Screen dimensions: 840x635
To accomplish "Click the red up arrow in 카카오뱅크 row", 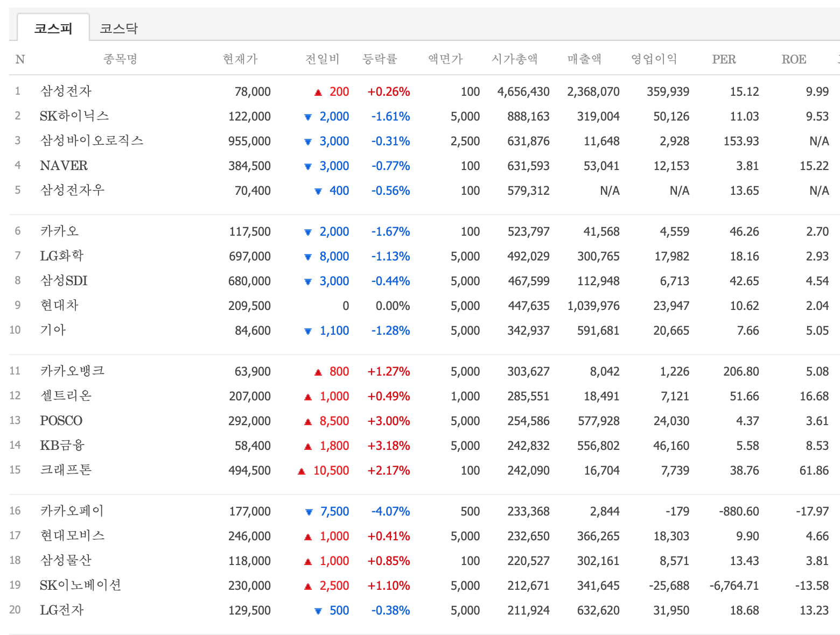I will [x=318, y=372].
